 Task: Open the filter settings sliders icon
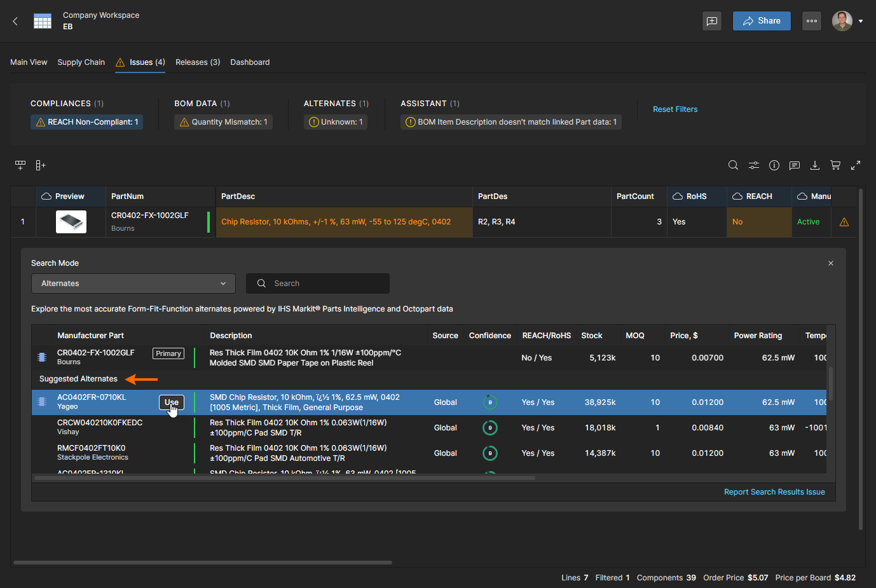pos(753,165)
